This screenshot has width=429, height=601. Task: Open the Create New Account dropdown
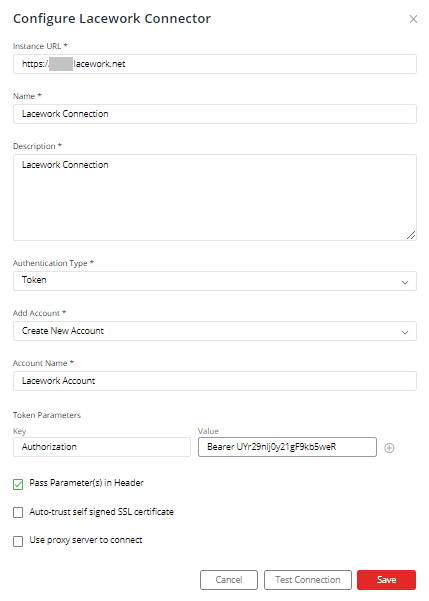(215, 331)
